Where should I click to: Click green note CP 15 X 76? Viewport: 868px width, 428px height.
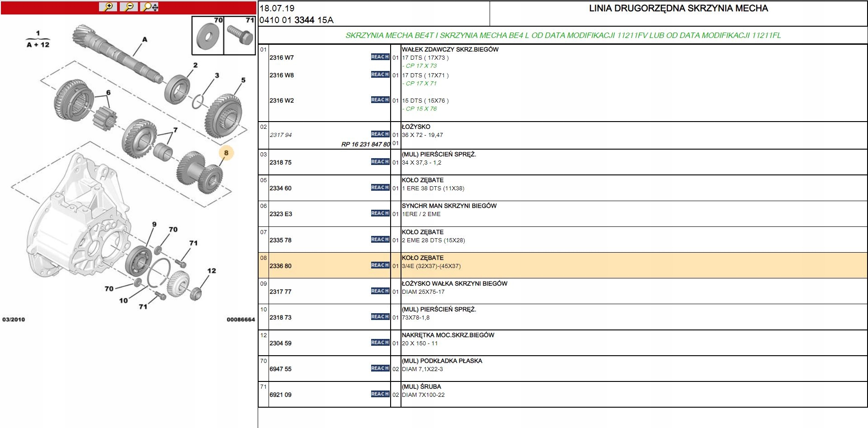(x=420, y=108)
